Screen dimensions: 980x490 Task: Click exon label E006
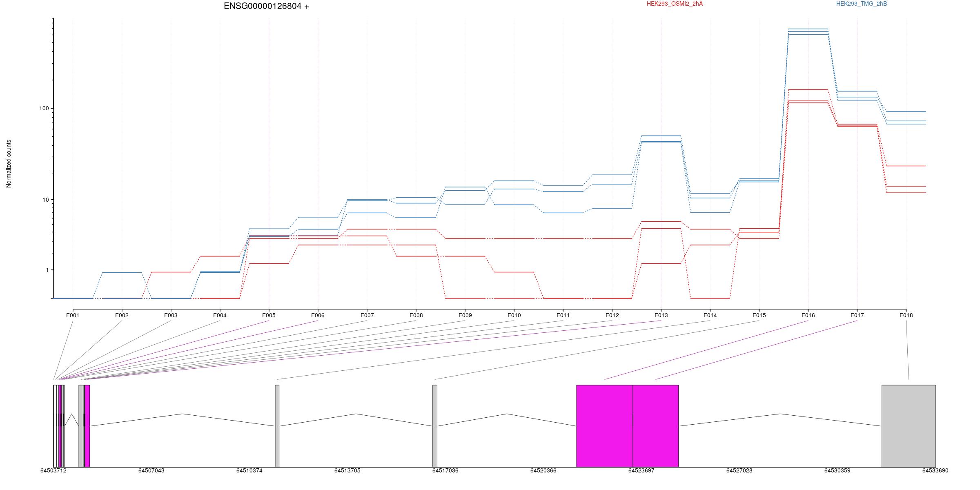318,315
